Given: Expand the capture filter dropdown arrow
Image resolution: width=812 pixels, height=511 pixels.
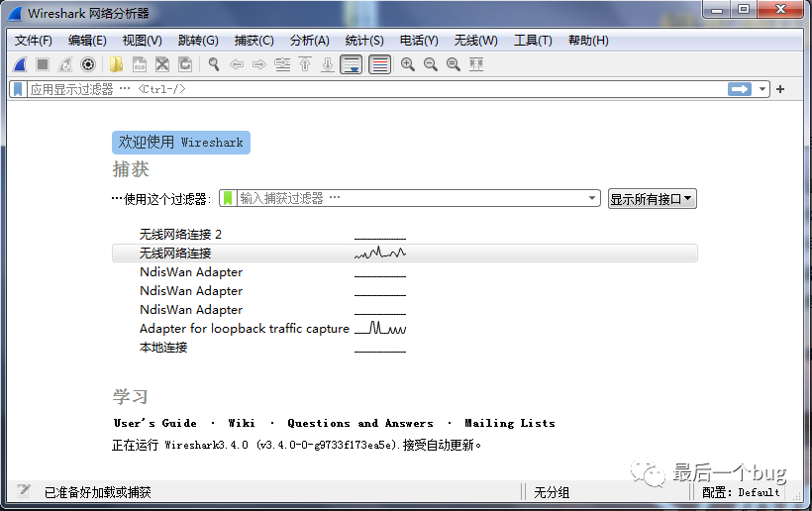Looking at the screenshot, I should (x=593, y=198).
